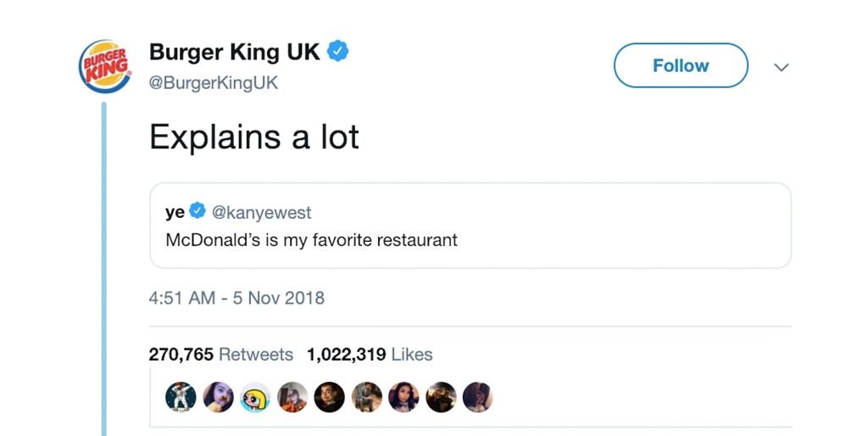
Task: Click Burger King UK verified badge
Action: [337, 52]
